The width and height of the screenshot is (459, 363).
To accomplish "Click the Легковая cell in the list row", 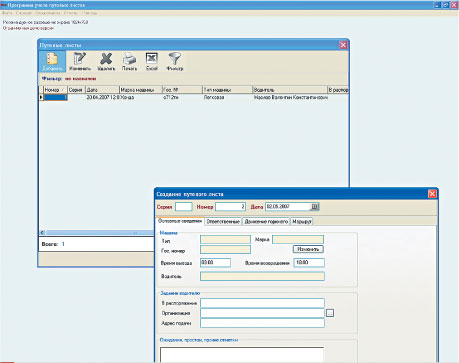I will 227,97.
